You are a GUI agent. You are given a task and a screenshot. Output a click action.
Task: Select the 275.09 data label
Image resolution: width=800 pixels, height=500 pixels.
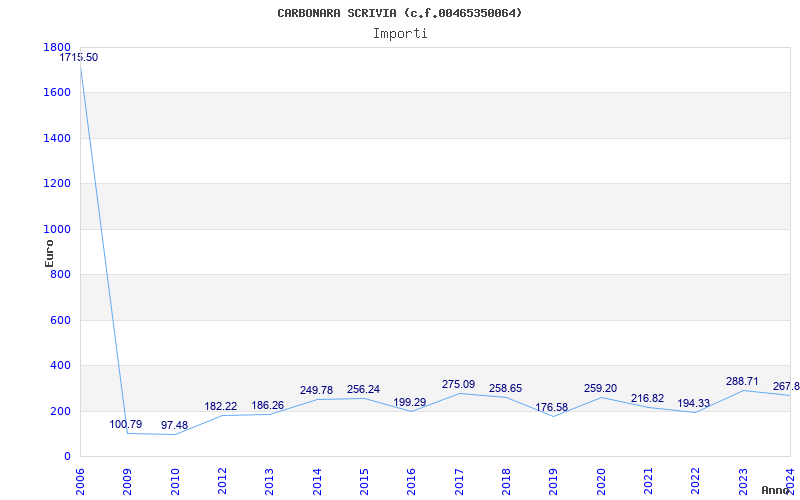click(x=458, y=385)
